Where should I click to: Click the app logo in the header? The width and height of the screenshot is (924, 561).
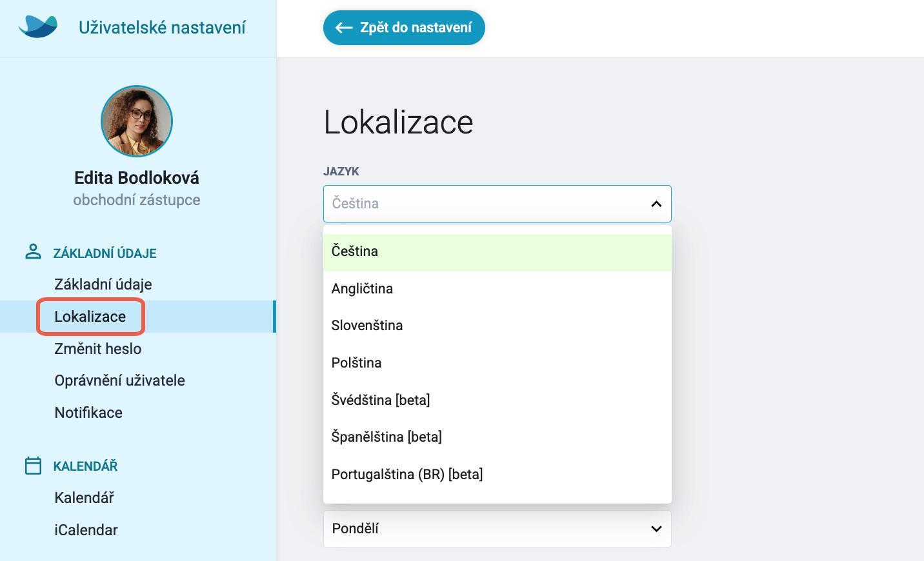[x=37, y=27]
